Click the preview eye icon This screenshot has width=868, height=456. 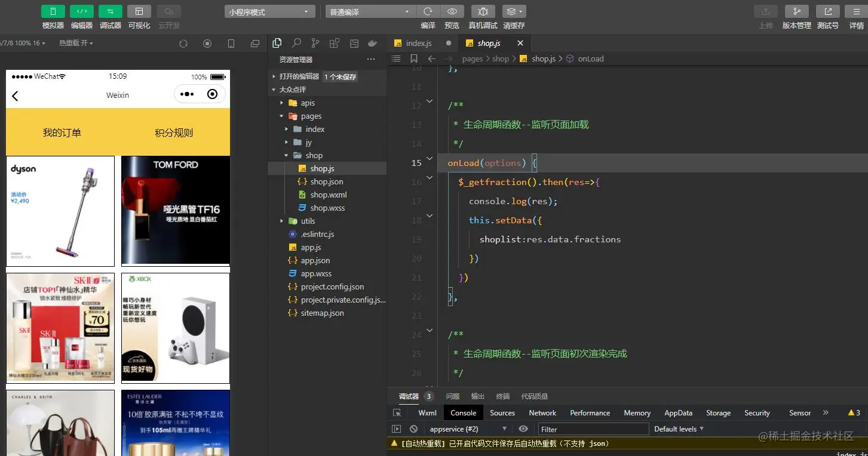pos(452,11)
